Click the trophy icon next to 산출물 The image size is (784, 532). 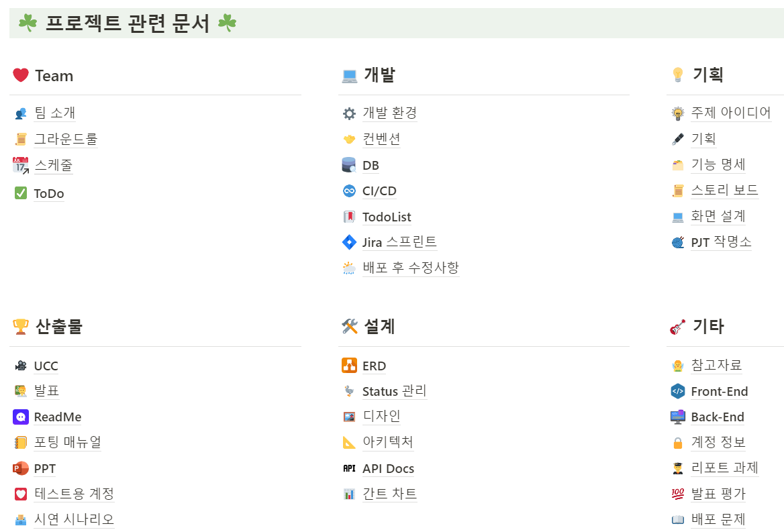point(19,327)
